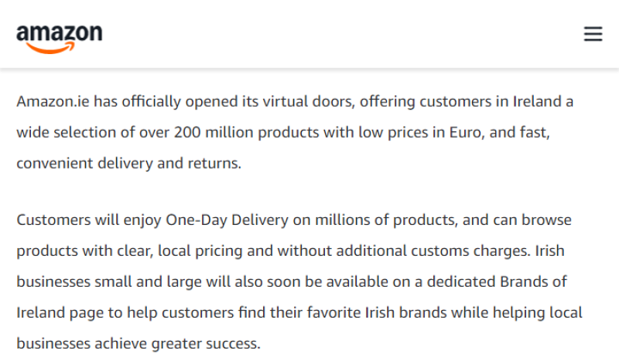Image resolution: width=619 pixels, height=364 pixels.
Task: Click the phrase "convenient delivery and returns"
Action: tap(128, 163)
